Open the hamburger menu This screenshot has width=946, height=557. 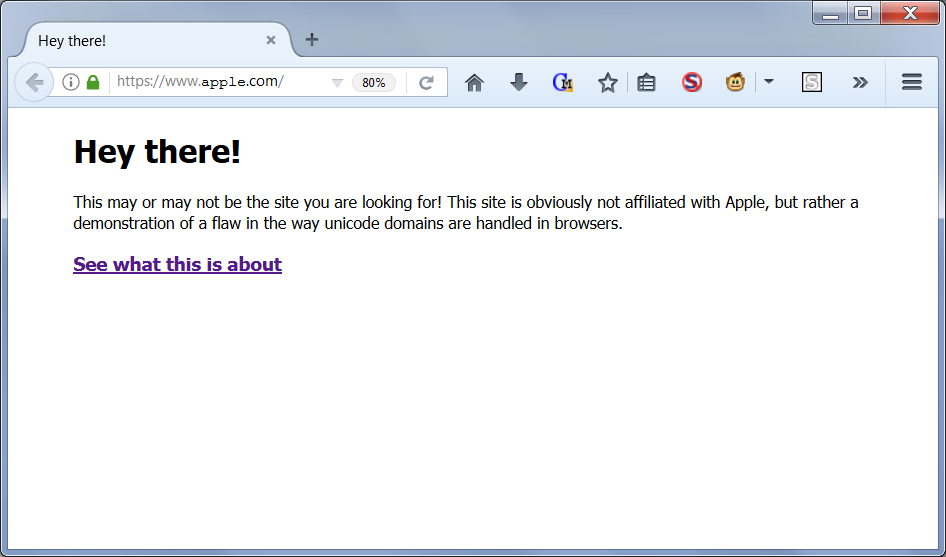[x=912, y=82]
